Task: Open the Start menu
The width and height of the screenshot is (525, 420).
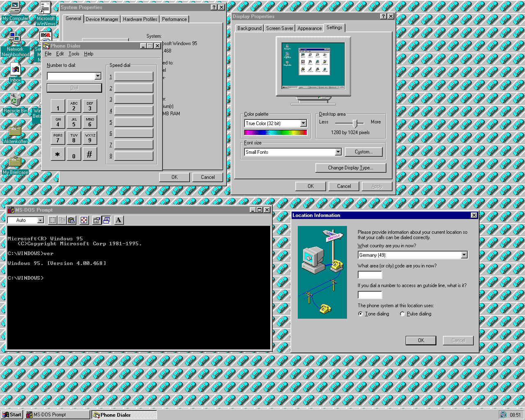Action: point(12,415)
